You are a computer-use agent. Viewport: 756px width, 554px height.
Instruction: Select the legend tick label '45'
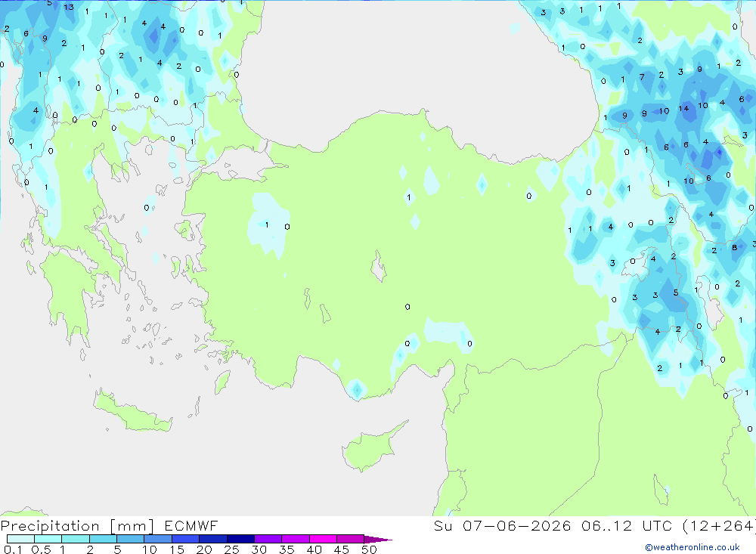tap(342, 549)
